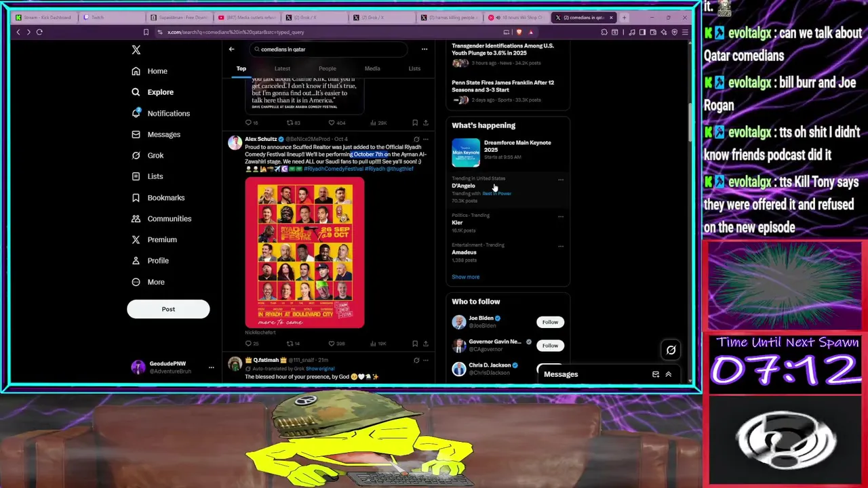Click the More circle icon in the sidebar
The height and width of the screenshot is (488, 868).
(x=136, y=282)
